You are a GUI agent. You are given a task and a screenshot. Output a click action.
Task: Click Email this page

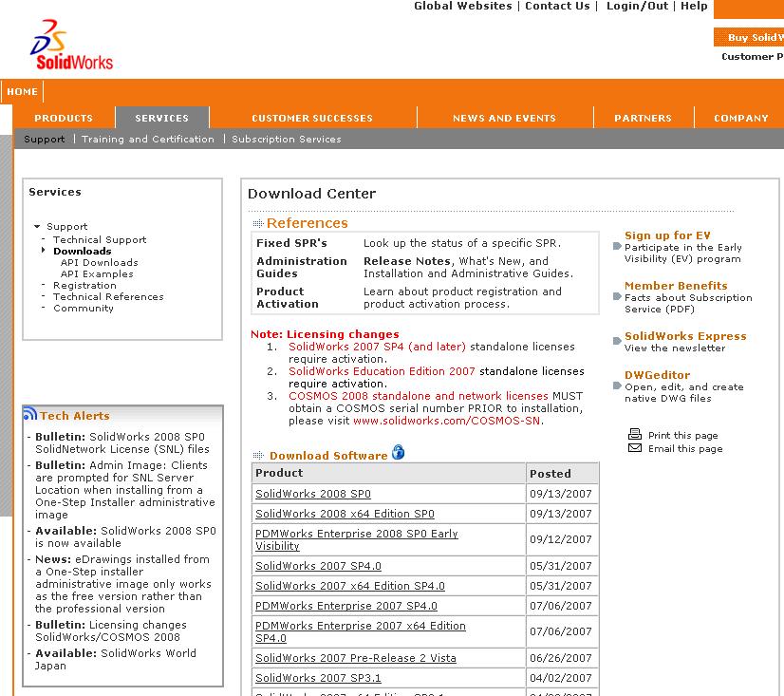point(685,449)
